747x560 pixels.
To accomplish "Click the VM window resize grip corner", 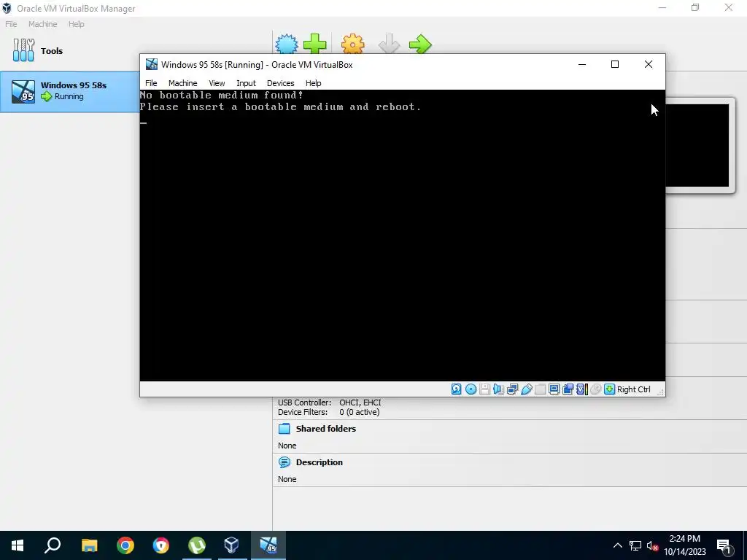I will (x=660, y=392).
